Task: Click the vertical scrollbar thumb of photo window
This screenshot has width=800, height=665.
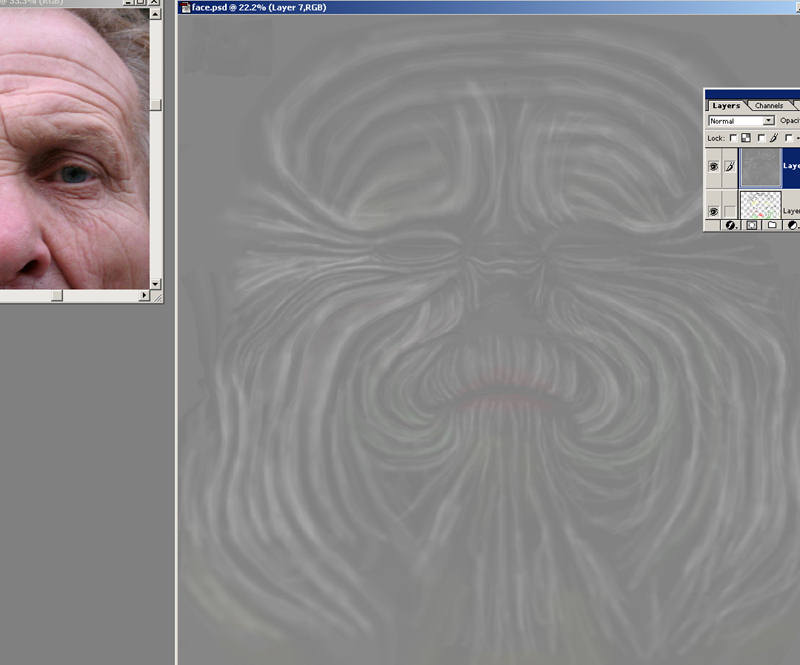Action: [156, 104]
